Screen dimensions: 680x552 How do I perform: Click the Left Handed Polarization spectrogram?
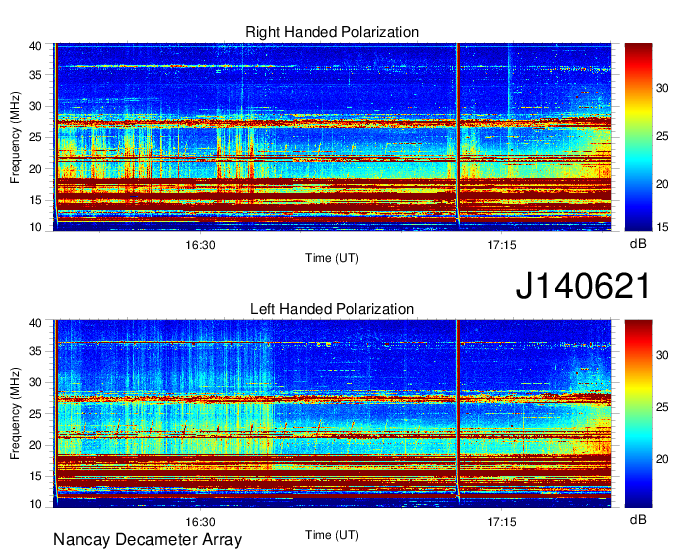[x=332, y=414]
